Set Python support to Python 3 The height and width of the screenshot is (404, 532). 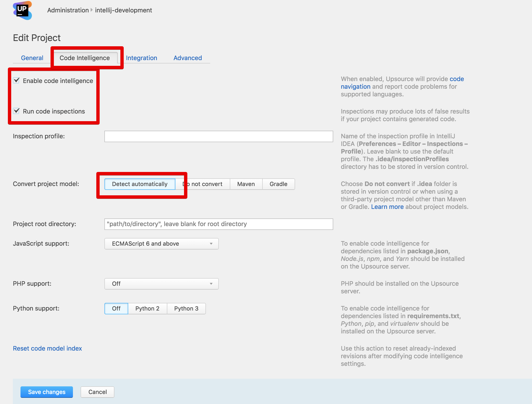(x=186, y=308)
